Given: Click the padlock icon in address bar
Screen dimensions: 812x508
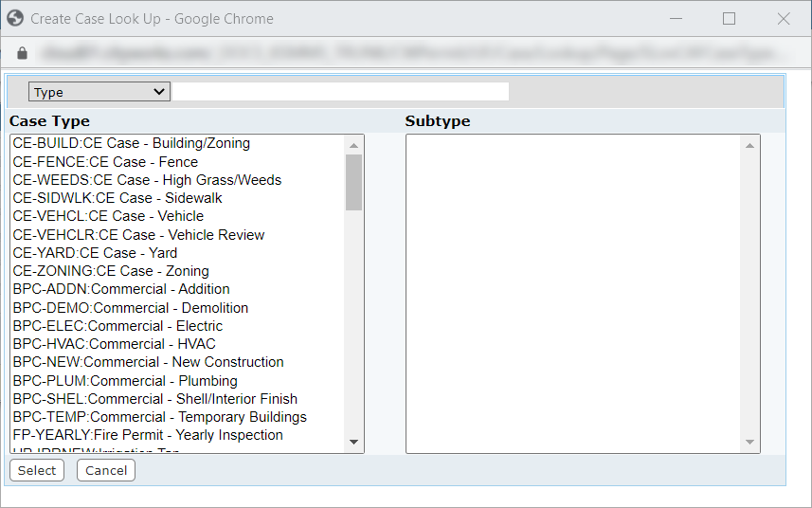Looking at the screenshot, I should (x=23, y=54).
